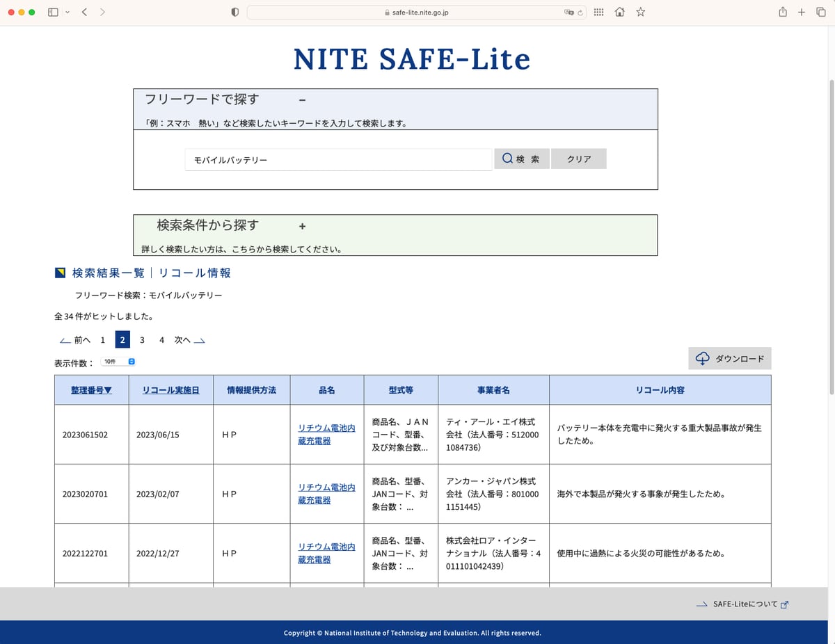Jump to results page 4
Image resolution: width=835 pixels, height=644 pixels.
point(161,340)
